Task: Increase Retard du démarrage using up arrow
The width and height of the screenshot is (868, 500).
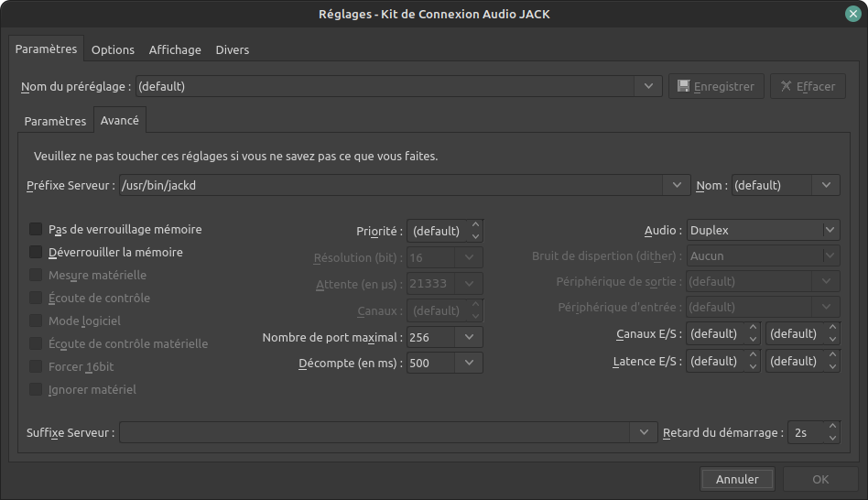Action: pos(832,427)
